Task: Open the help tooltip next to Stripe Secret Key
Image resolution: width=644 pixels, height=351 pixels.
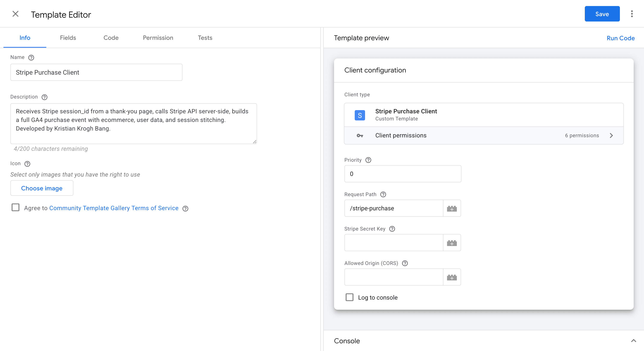Action: coord(392,229)
